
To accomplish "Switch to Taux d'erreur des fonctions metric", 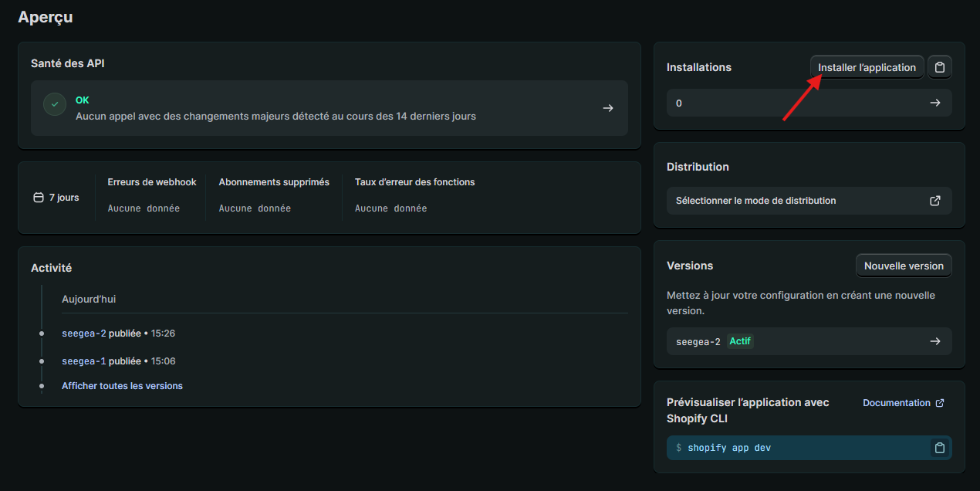I will [x=414, y=181].
